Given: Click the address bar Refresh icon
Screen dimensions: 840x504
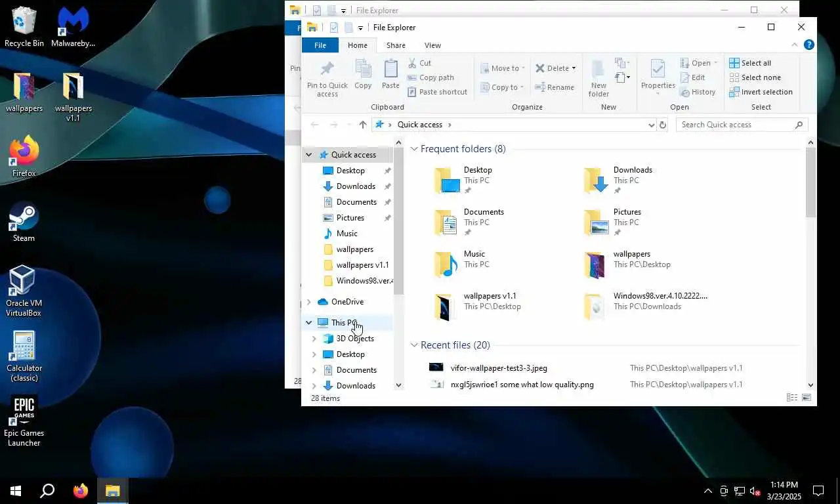Looking at the screenshot, I should pyautogui.click(x=663, y=125).
